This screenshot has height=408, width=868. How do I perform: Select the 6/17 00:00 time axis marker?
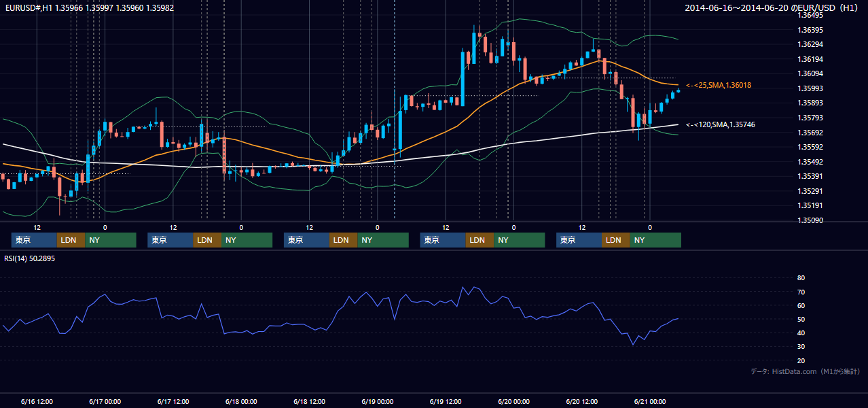pyautogui.click(x=105, y=402)
